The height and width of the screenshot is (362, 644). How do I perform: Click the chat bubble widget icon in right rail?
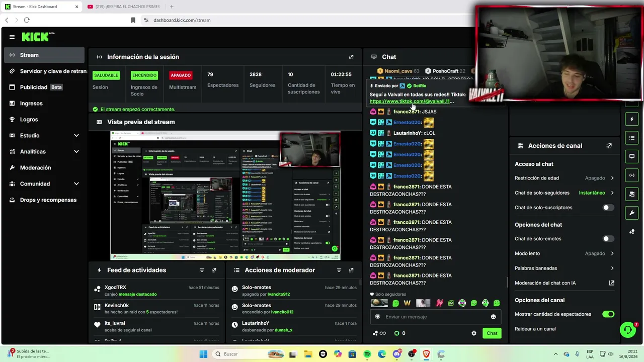click(632, 156)
